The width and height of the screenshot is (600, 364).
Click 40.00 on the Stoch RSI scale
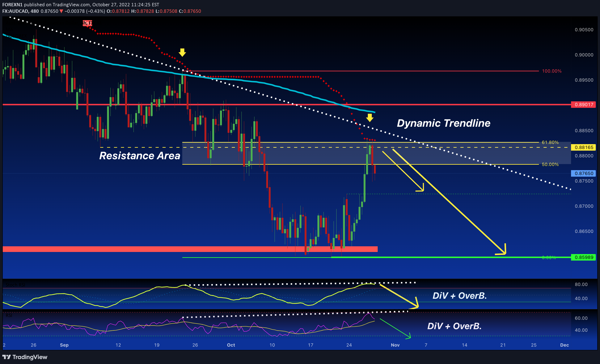click(581, 298)
